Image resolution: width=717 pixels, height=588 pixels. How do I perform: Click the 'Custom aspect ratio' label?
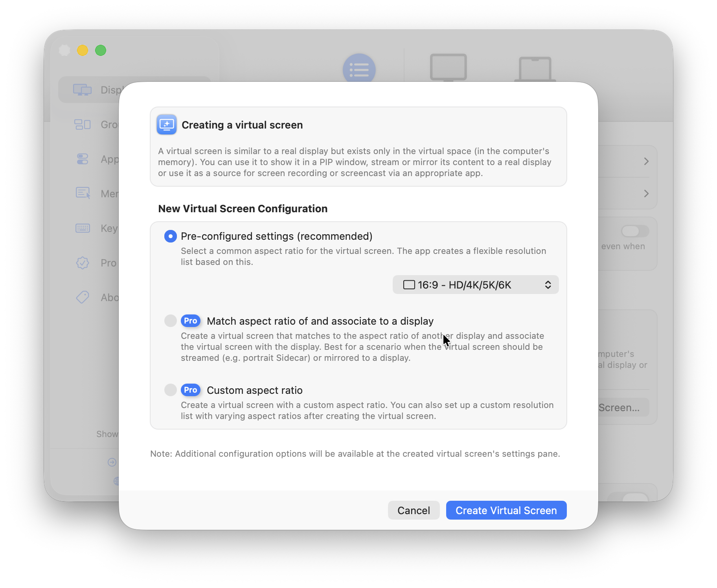coord(255,390)
